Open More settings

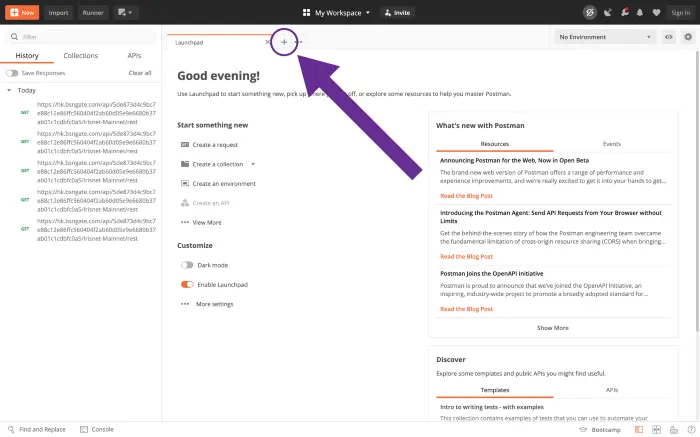(214, 304)
